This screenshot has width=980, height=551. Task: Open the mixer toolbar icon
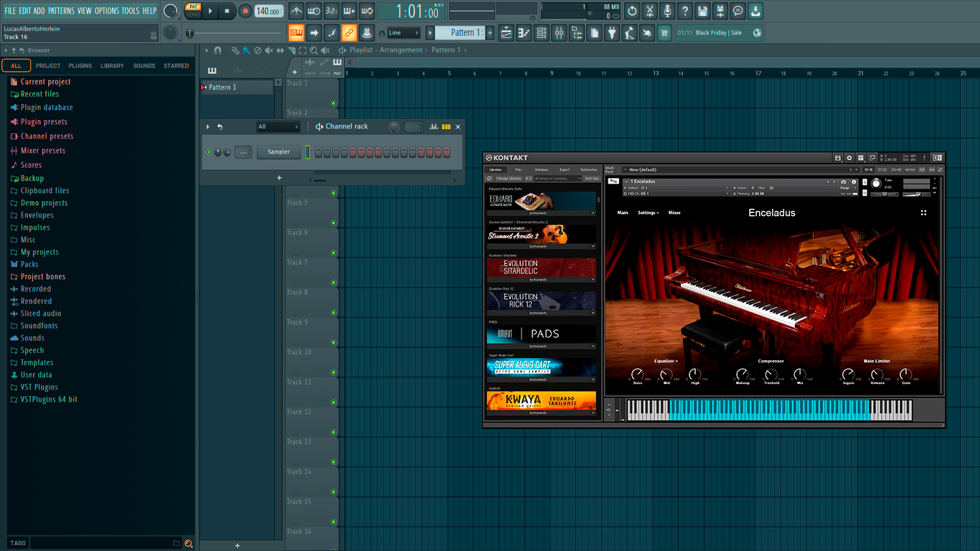pos(559,32)
